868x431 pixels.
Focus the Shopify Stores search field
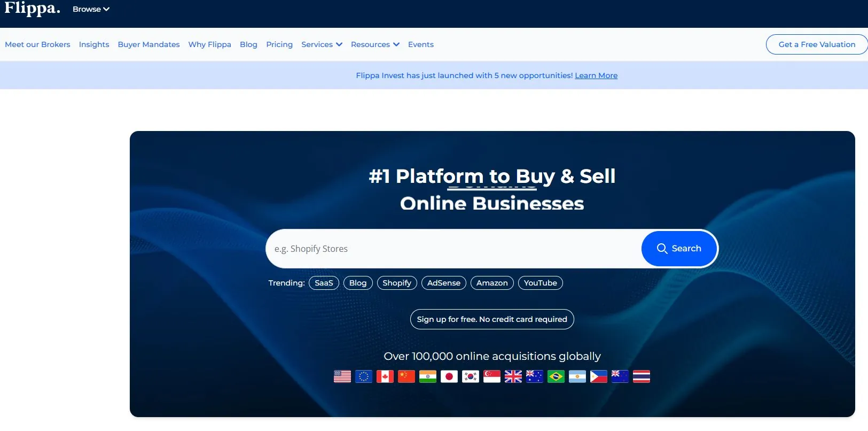coord(454,249)
